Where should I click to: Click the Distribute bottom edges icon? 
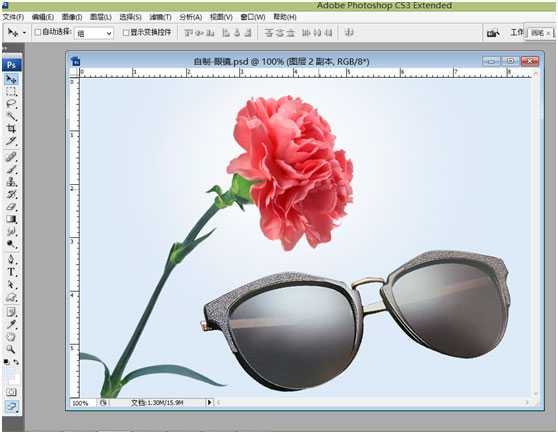pos(291,33)
